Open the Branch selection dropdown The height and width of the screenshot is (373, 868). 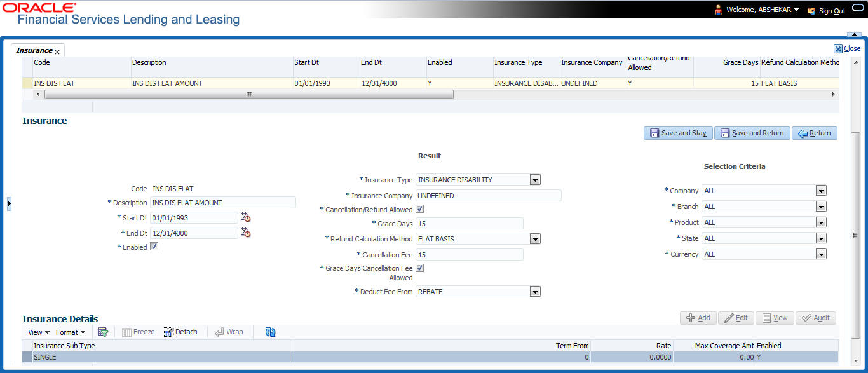click(821, 207)
